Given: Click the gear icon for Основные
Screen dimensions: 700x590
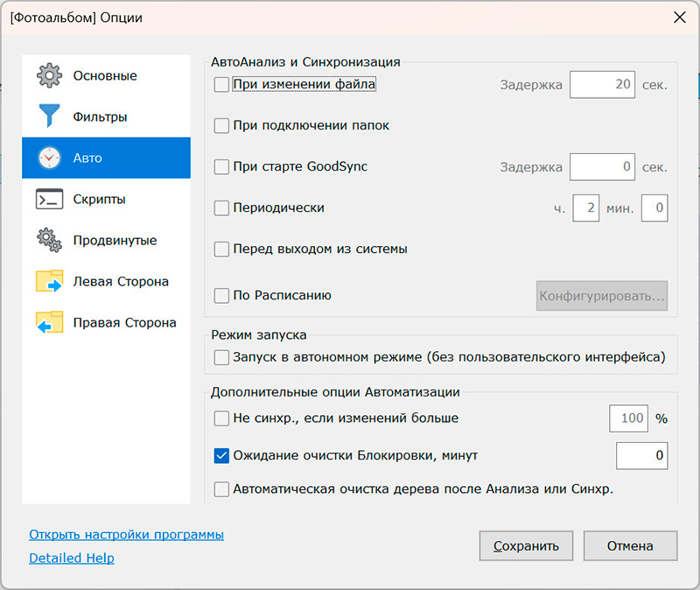Looking at the screenshot, I should pyautogui.click(x=49, y=75).
